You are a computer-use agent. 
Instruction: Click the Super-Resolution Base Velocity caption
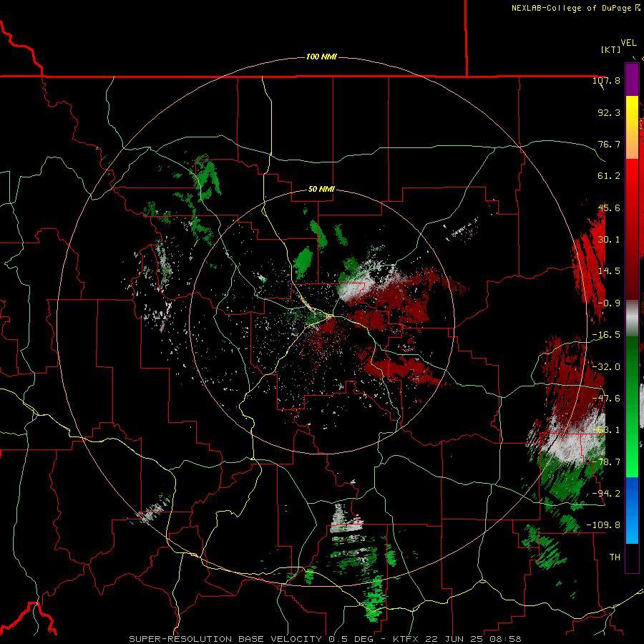[x=325, y=639]
